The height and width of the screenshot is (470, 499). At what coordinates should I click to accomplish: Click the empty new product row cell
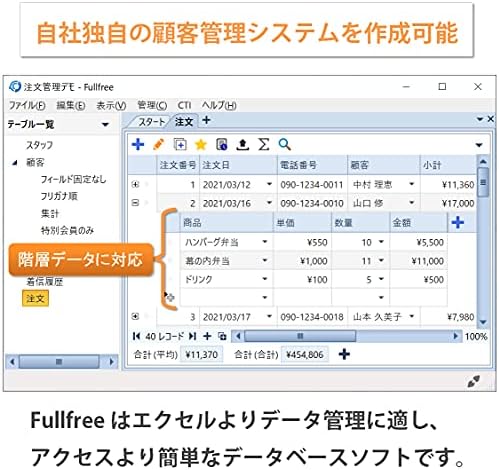click(x=226, y=297)
